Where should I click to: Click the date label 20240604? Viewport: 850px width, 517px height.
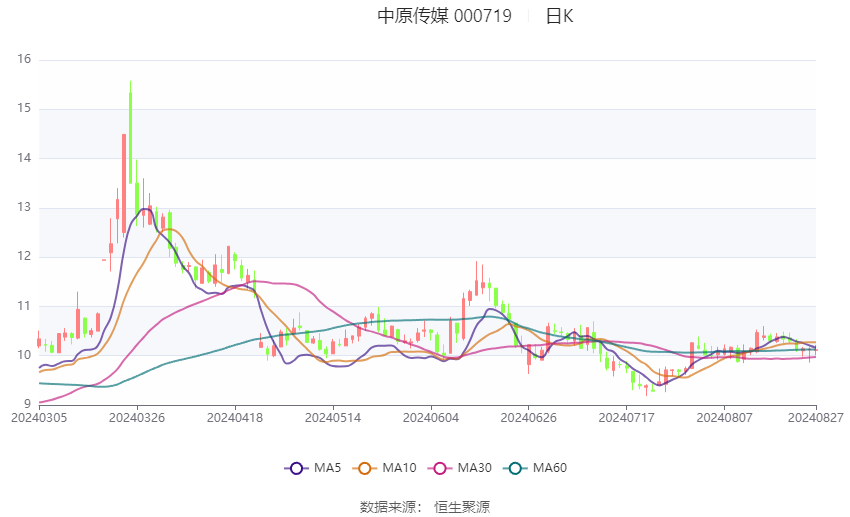tap(431, 418)
